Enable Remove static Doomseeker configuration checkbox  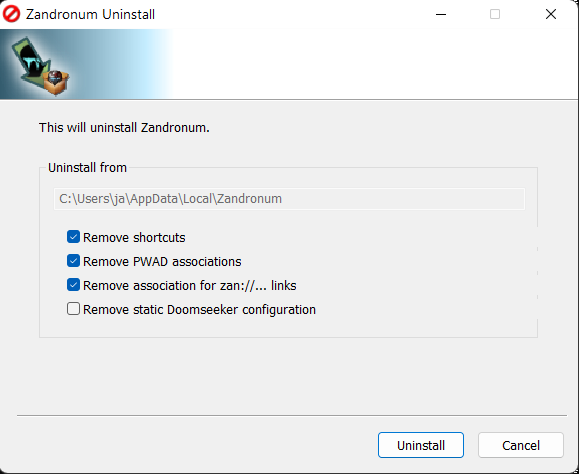(73, 309)
